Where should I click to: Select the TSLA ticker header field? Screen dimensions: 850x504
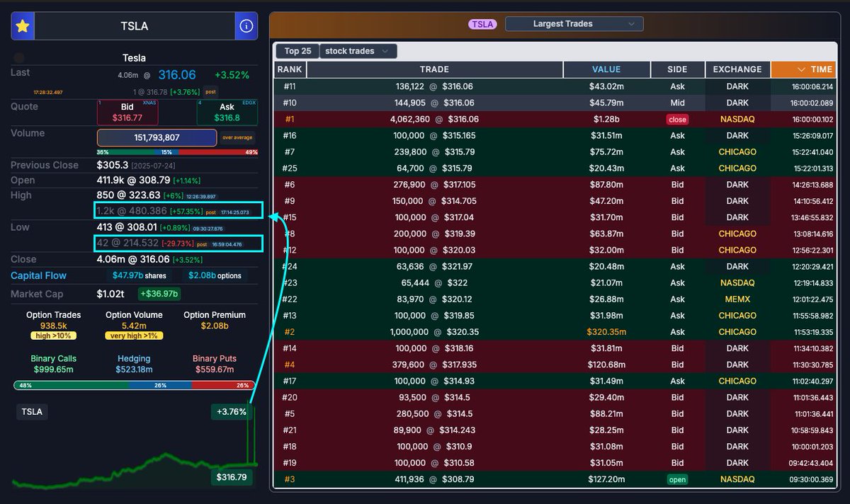click(135, 26)
